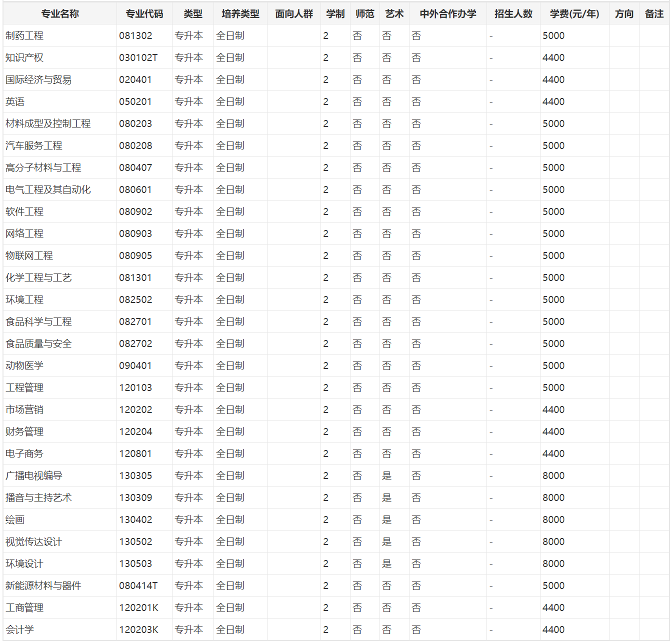Screen dimensions: 672x644
Task: Click the 专业代码 column header
Action: [144, 14]
